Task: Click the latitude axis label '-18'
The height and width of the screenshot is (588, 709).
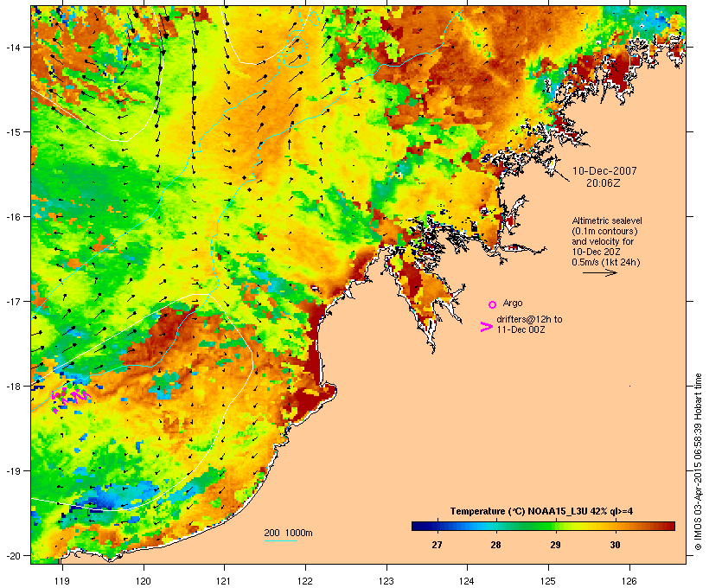Action: [x=12, y=386]
